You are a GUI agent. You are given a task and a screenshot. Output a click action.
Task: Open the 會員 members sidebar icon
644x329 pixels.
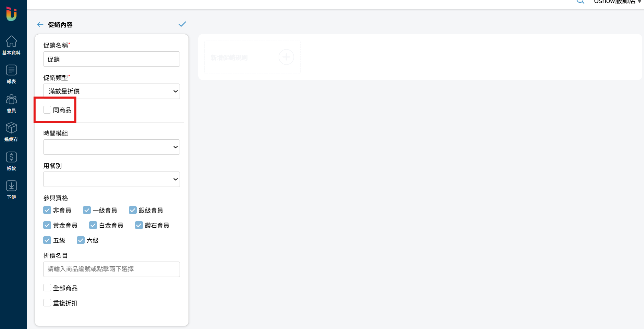(11, 103)
